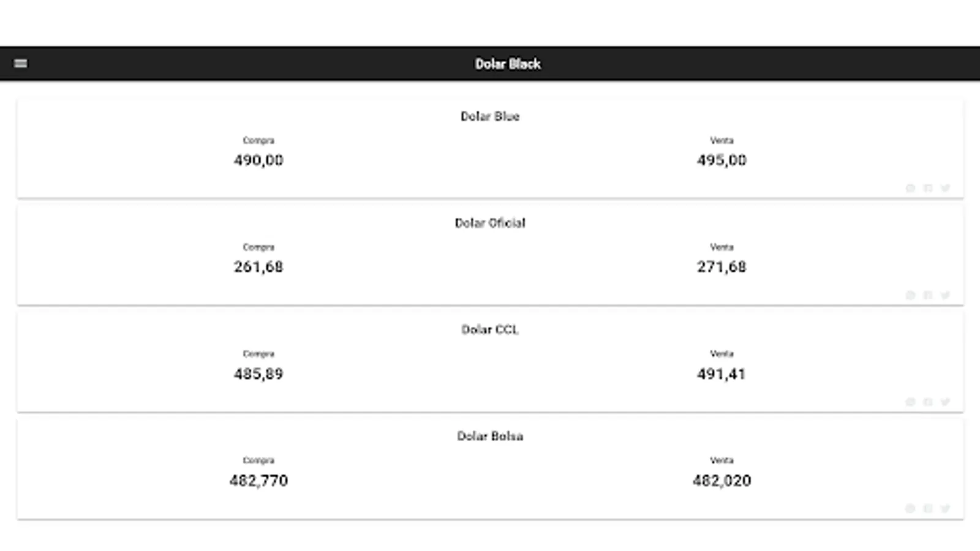Share Dolar Oficial via Twitter icon
This screenshot has height=551, width=980.
click(945, 295)
